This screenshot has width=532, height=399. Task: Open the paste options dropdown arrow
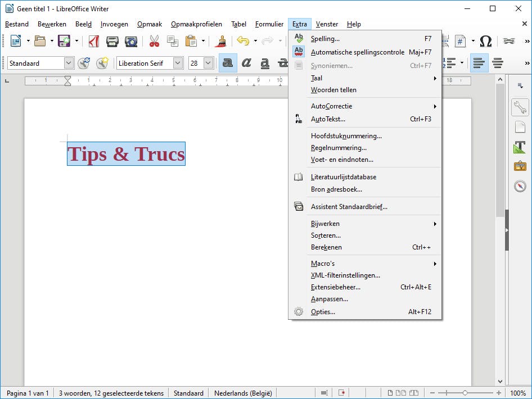click(x=203, y=41)
